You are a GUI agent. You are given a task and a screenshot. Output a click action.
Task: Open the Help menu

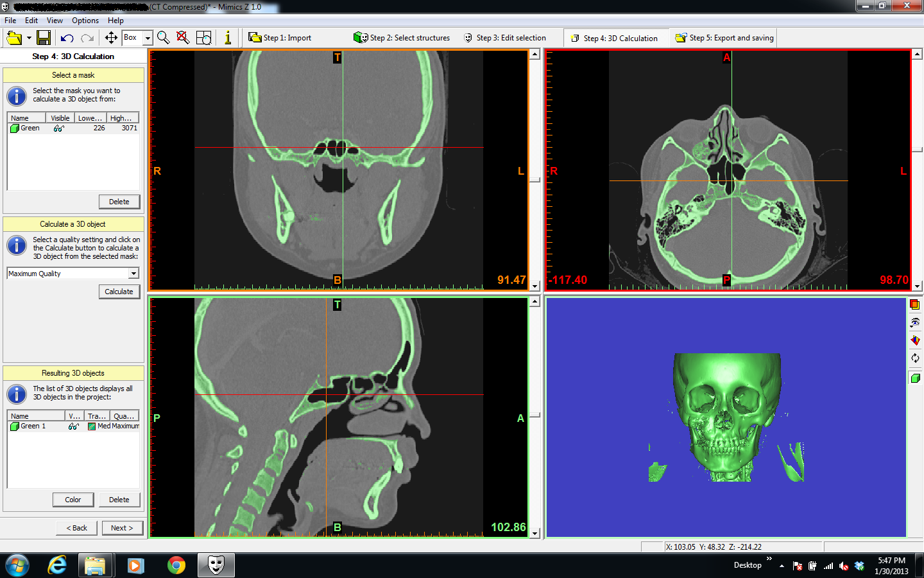click(116, 21)
